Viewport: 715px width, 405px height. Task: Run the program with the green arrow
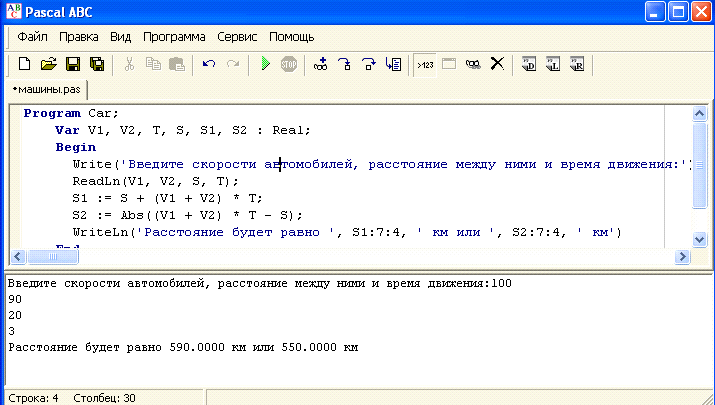pos(265,64)
